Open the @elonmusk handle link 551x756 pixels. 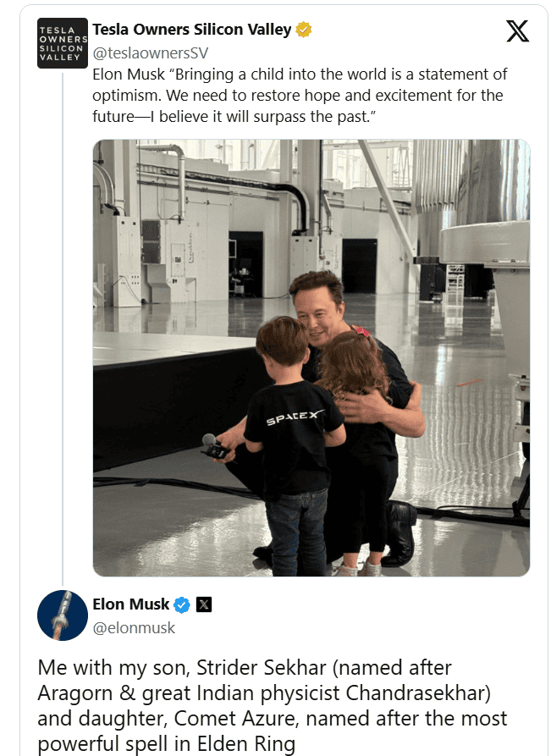[134, 627]
